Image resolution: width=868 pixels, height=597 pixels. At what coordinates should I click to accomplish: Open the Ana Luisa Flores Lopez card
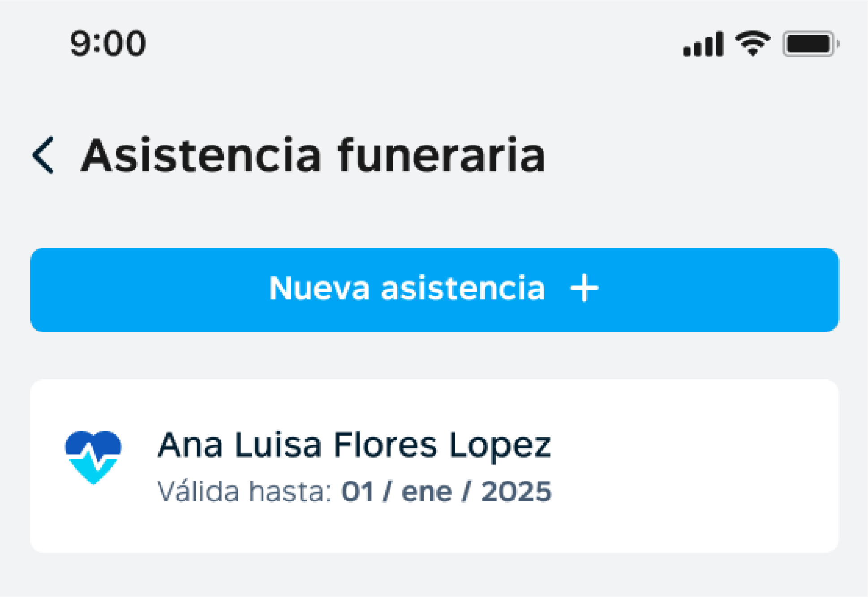[x=434, y=466]
